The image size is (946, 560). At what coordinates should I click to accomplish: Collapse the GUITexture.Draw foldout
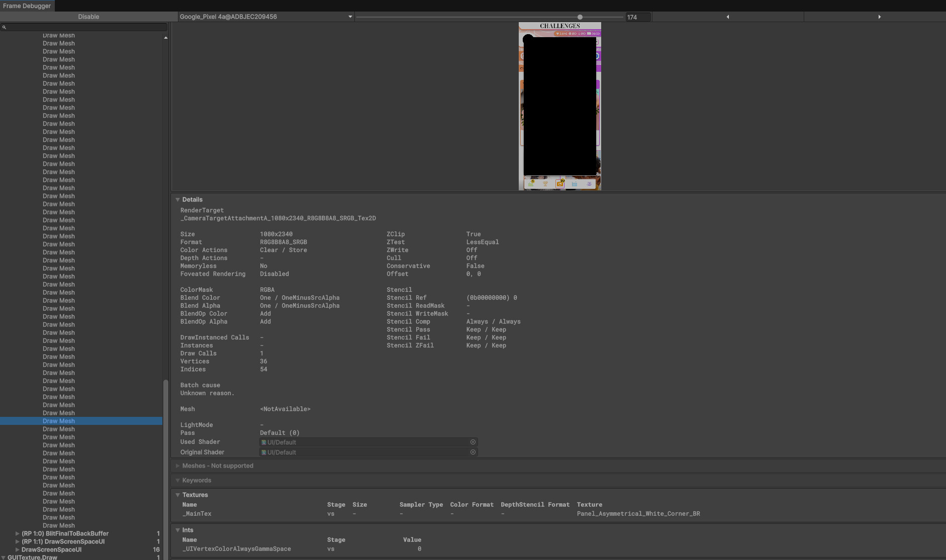[x=4, y=557]
